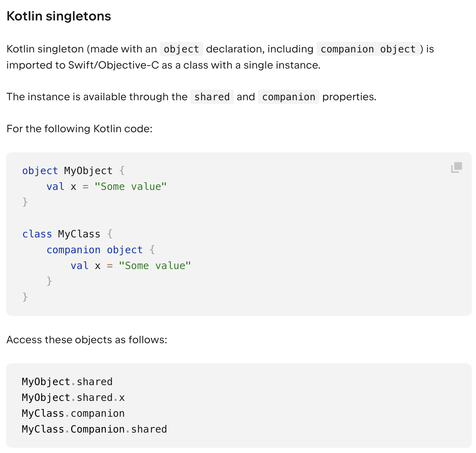The height and width of the screenshot is (453, 476).
Task: Click the line "MyClass.companion"
Action: (x=73, y=413)
